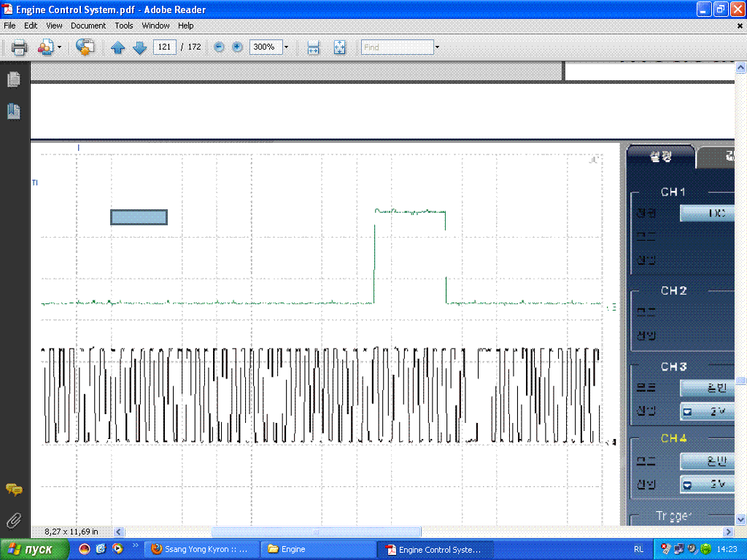Open the Bookmarks panel in sidebar
747x560 pixels.
(x=14, y=112)
